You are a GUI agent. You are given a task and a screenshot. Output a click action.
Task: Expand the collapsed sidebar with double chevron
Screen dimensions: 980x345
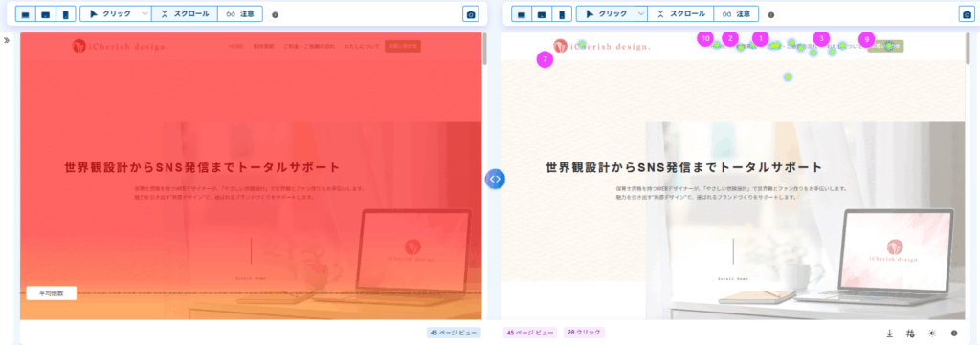coord(7,40)
